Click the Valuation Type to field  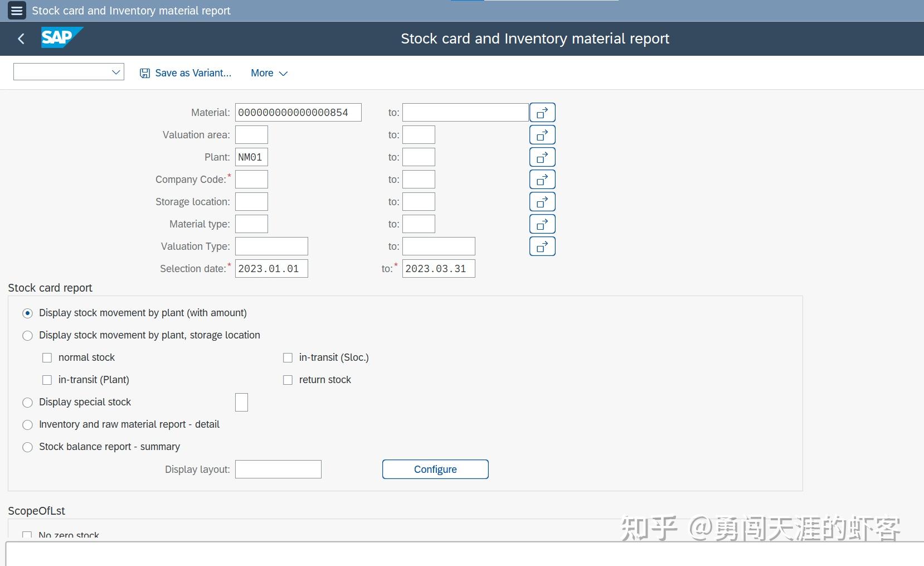[x=439, y=246]
